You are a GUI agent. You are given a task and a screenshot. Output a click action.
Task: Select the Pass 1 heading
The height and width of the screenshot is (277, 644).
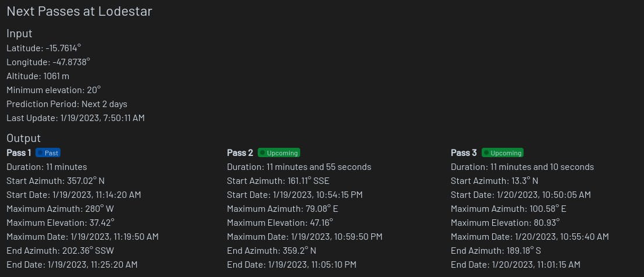(x=19, y=152)
